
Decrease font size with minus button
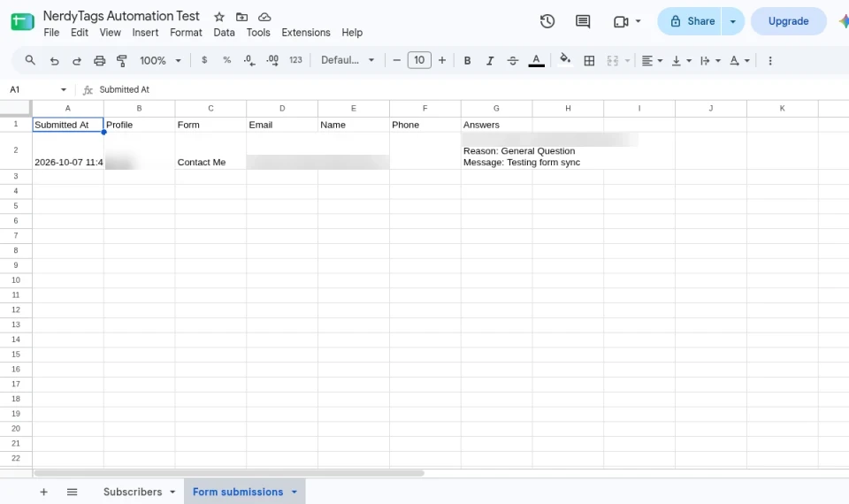[x=396, y=60]
